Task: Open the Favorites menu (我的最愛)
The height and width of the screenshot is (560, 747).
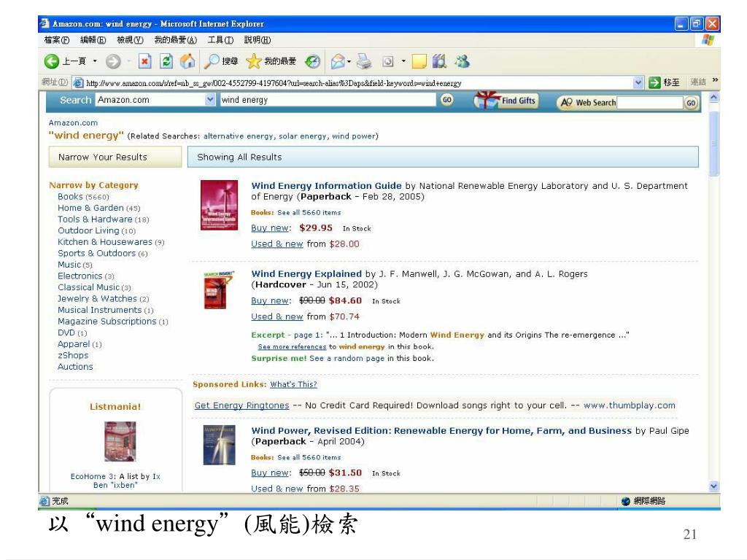Action: click(x=175, y=40)
